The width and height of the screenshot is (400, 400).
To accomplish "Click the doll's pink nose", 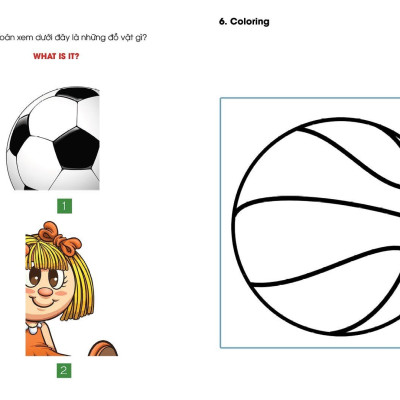I will (45, 292).
